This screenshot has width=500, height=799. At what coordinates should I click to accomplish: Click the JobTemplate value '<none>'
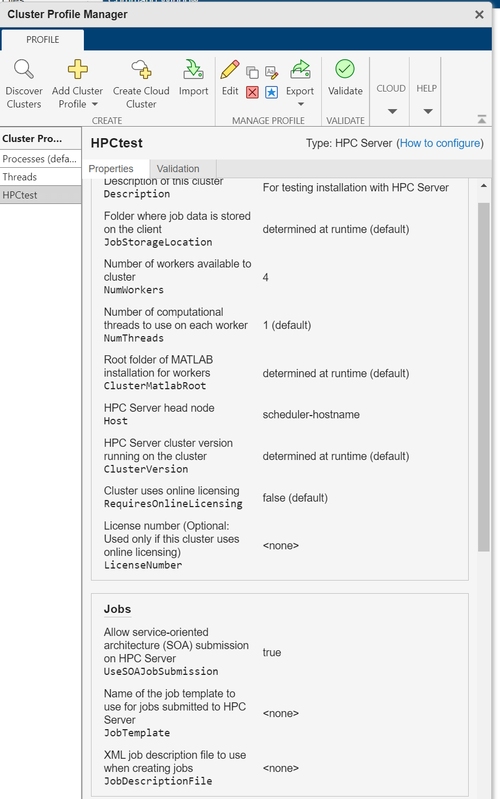[x=281, y=713]
